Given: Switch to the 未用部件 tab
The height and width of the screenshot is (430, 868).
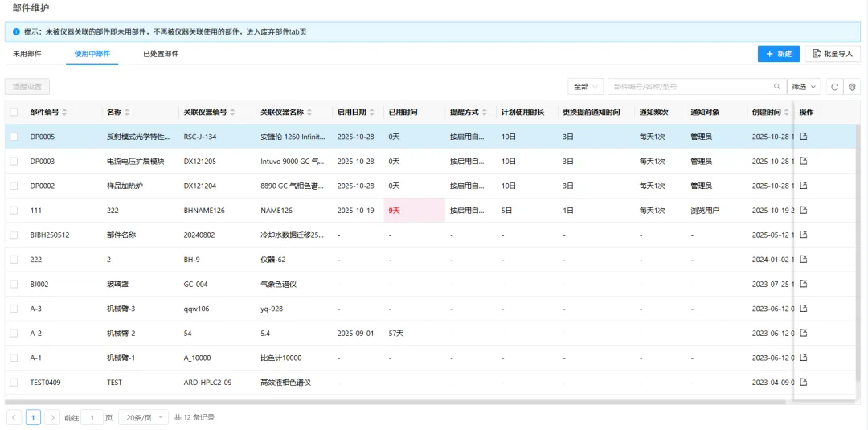Looking at the screenshot, I should pyautogui.click(x=27, y=54).
